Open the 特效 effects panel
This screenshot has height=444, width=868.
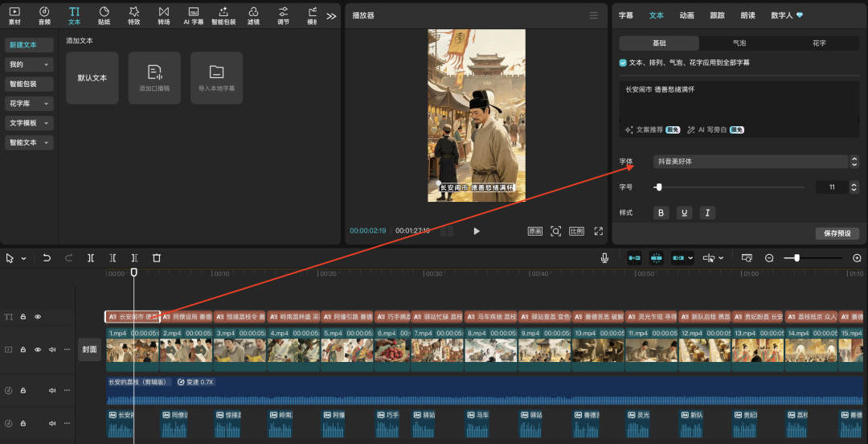[134, 14]
